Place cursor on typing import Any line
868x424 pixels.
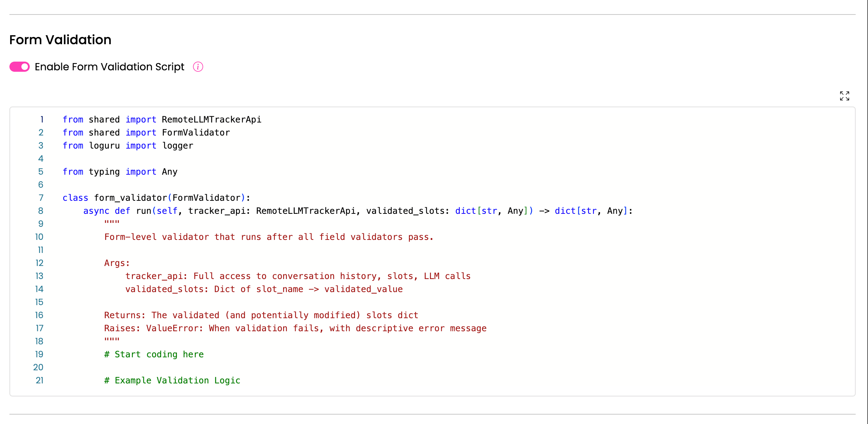(120, 172)
